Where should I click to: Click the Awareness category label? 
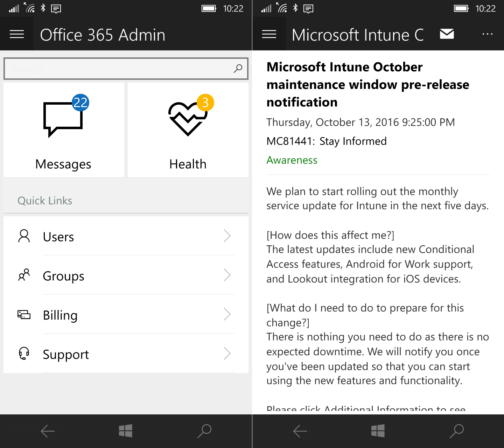(x=292, y=160)
